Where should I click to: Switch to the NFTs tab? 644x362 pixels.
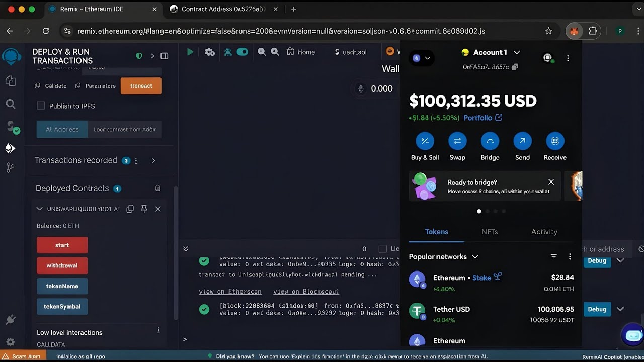[x=490, y=232]
